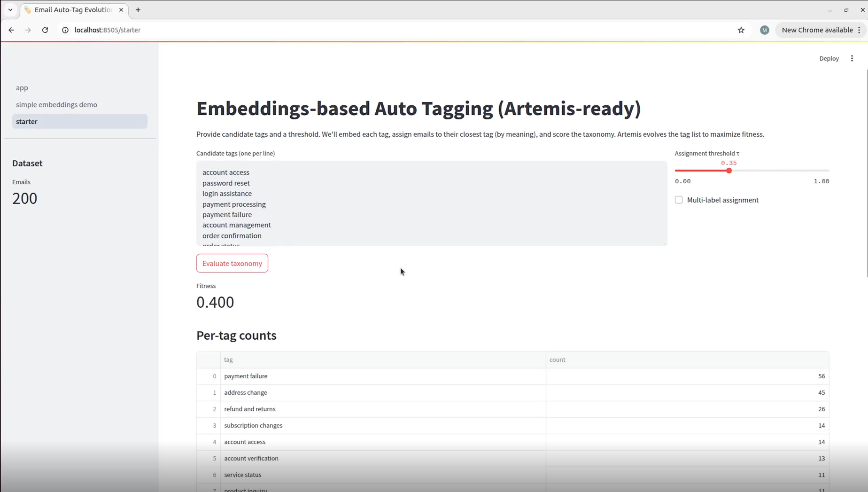The height and width of the screenshot is (492, 868).
Task: Expand the tab search dropdown arrow
Action: click(10, 10)
